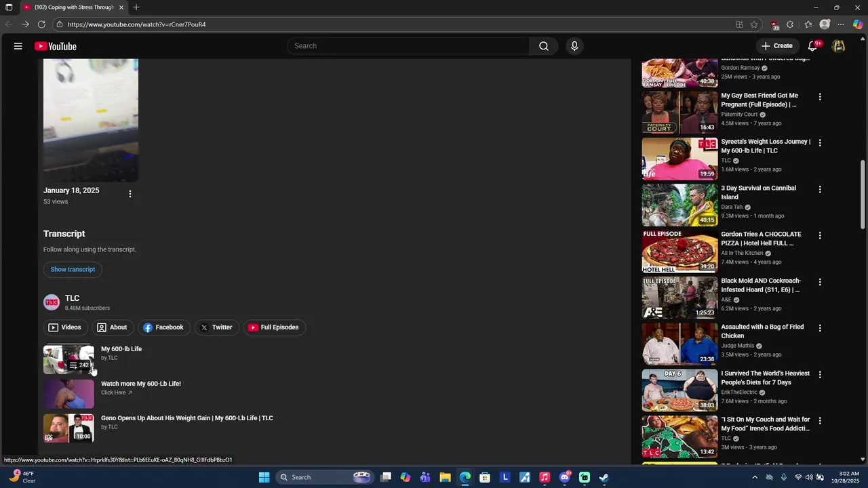The height and width of the screenshot is (488, 868).
Task: Open the account avatar menu
Action: point(839,46)
